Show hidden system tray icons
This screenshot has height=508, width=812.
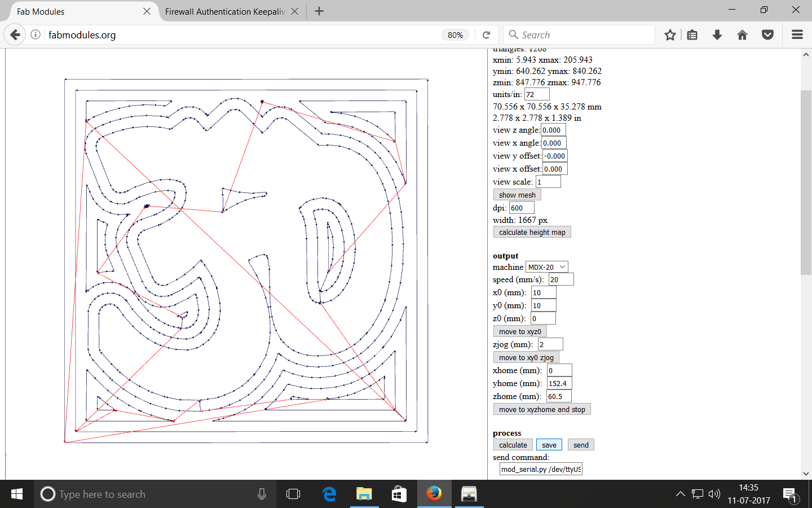(x=681, y=494)
